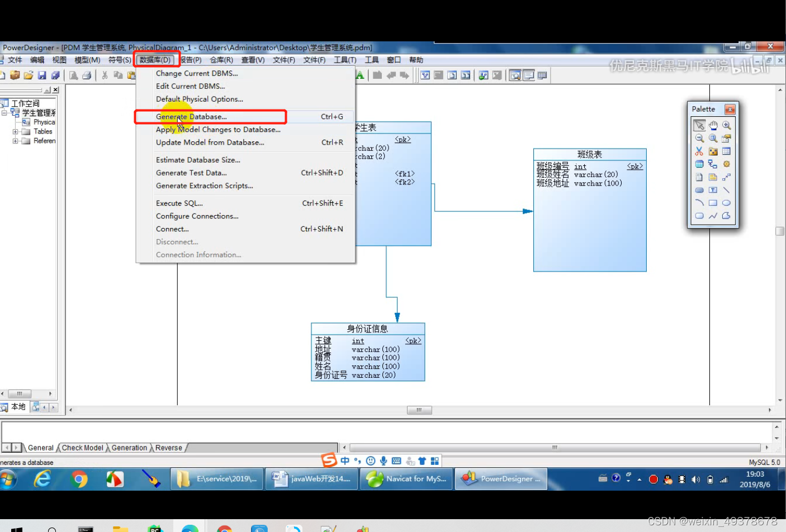Select the Ellipse shape tool in Palette
Image resolution: width=786 pixels, height=532 pixels.
click(726, 203)
